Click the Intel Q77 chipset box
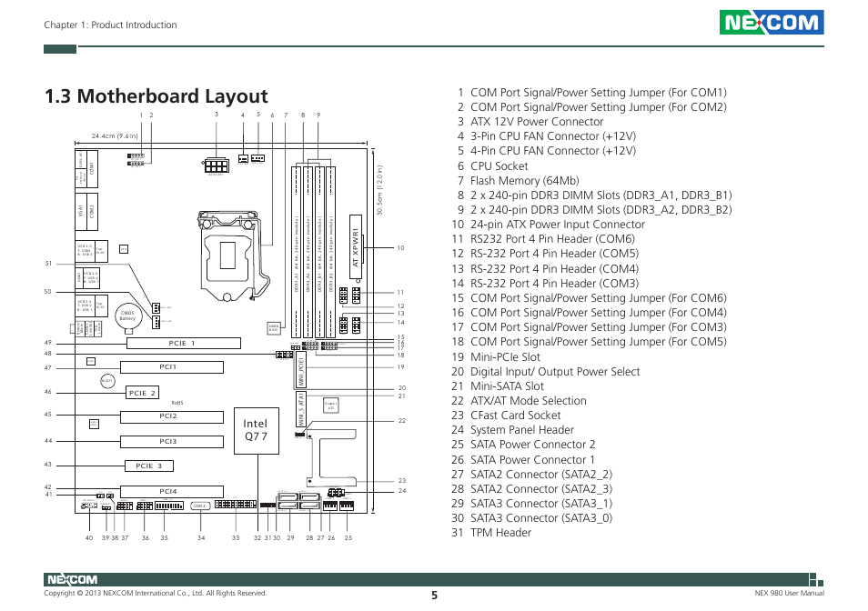The width and height of the screenshot is (868, 611). coord(257,431)
